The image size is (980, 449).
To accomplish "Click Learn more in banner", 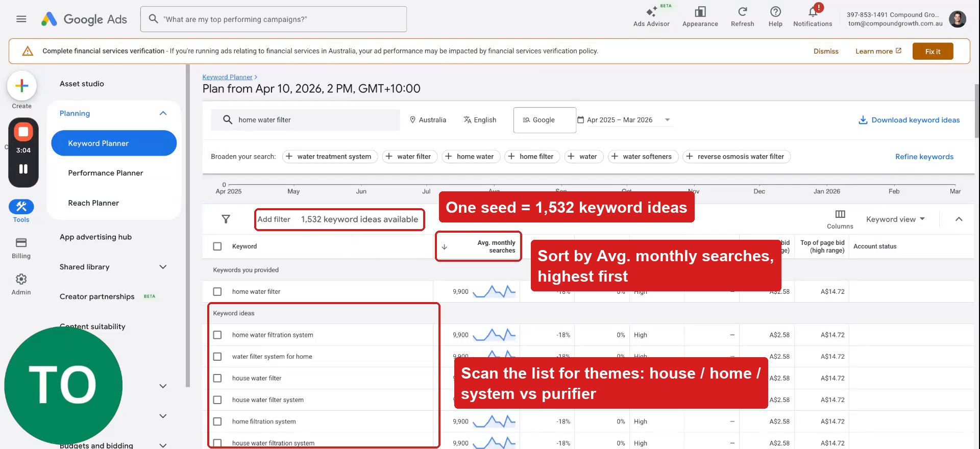I will coord(878,52).
